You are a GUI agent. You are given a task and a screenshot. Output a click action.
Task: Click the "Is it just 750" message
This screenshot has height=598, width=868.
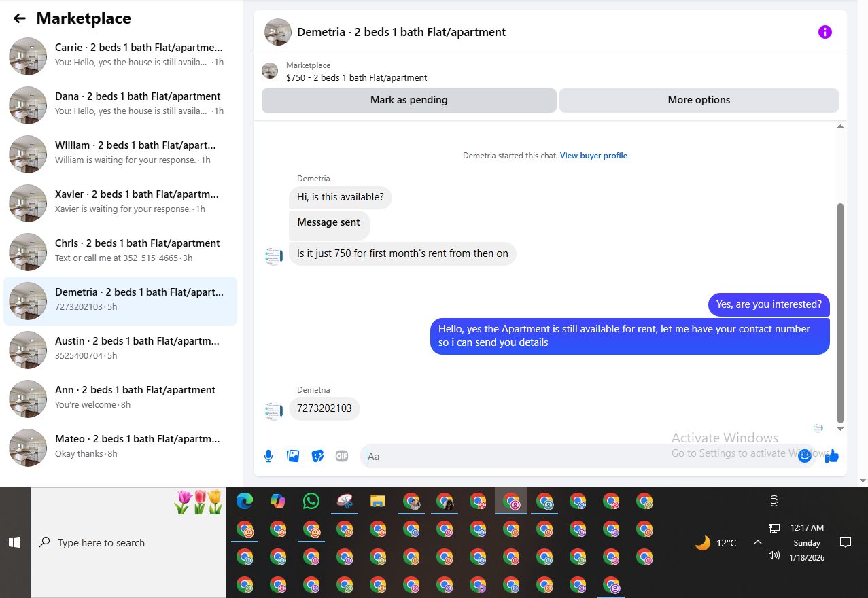402,253
